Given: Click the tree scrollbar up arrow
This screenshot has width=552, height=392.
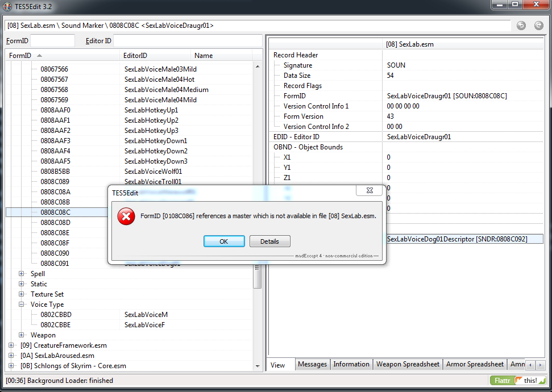Looking at the screenshot, I should click(x=258, y=66).
